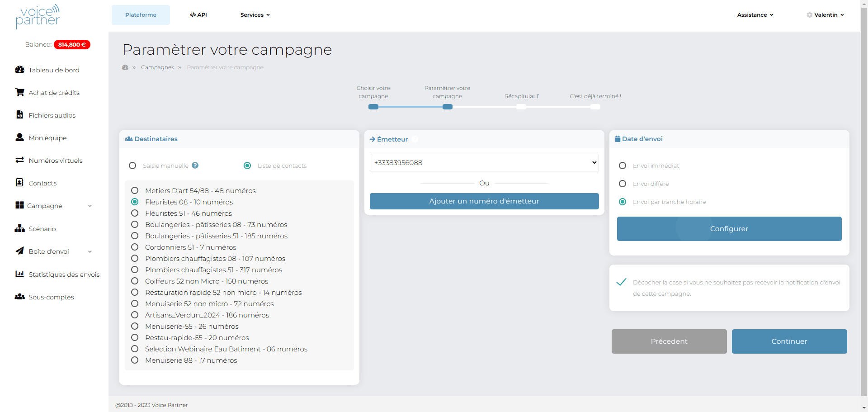Expand the Assistance menu

[x=755, y=15]
